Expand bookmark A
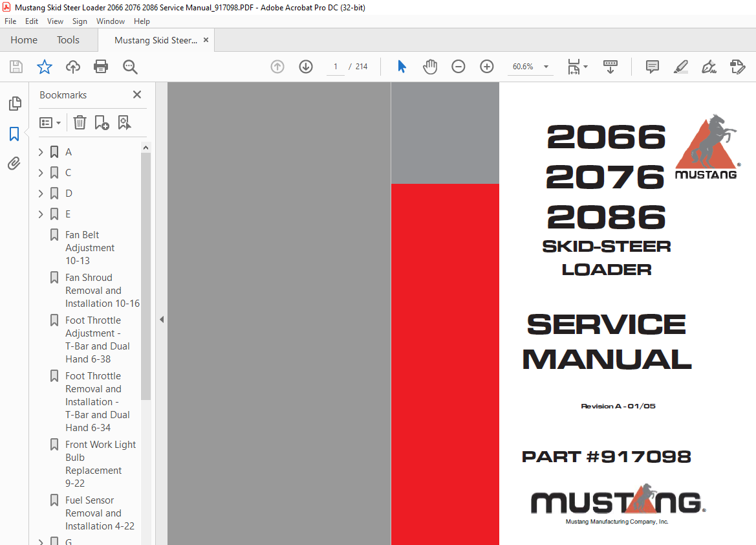Viewport: 756px width, 545px height. click(x=41, y=152)
